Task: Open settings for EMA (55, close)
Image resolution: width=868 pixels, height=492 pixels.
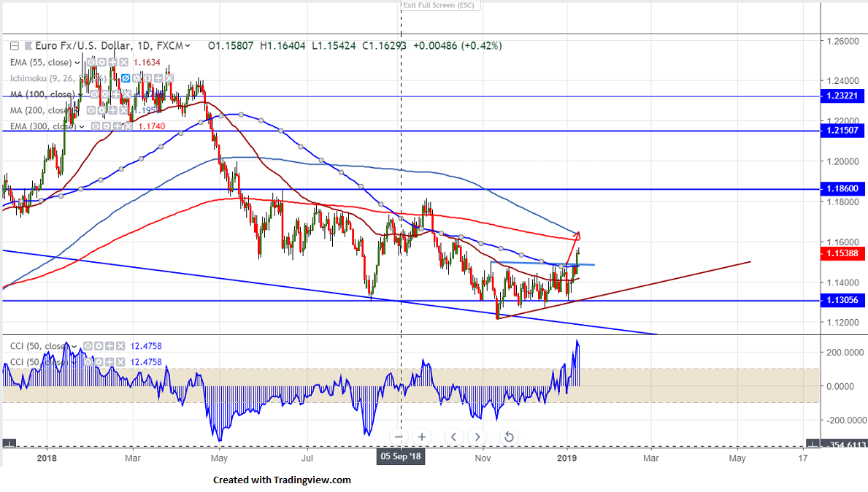Action: (102, 62)
